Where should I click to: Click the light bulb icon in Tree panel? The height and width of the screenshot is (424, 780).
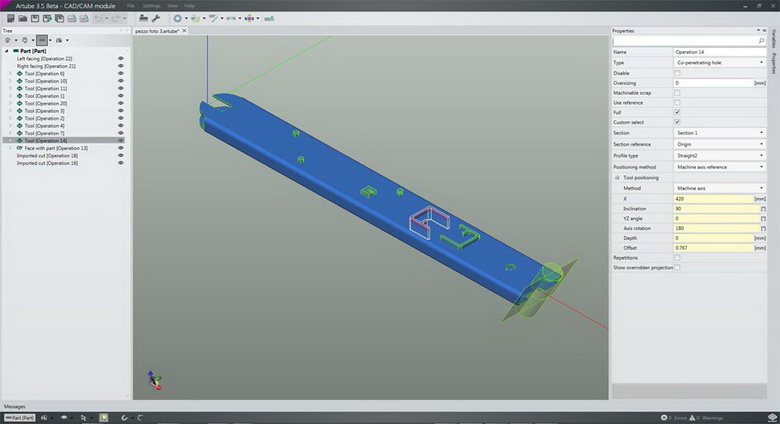click(x=8, y=40)
